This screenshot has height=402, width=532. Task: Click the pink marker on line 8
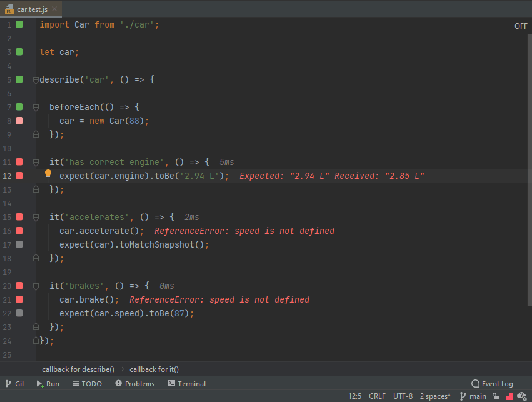tap(19, 121)
